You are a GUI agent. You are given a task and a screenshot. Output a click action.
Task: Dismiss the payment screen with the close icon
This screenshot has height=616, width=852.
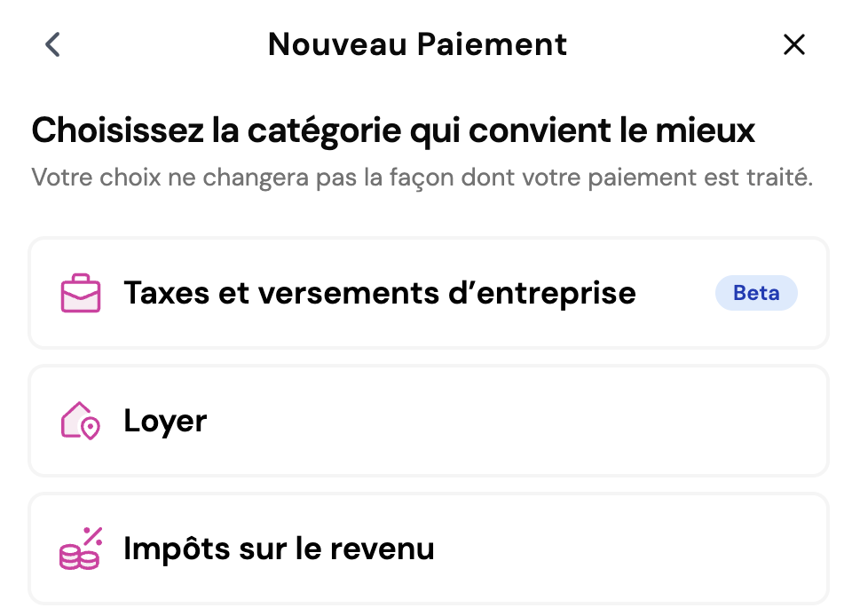[x=794, y=44]
